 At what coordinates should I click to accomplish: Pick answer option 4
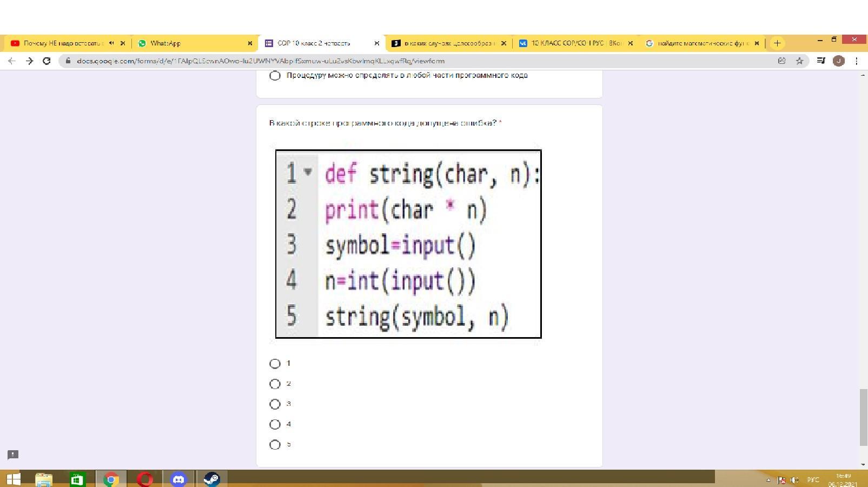275,424
